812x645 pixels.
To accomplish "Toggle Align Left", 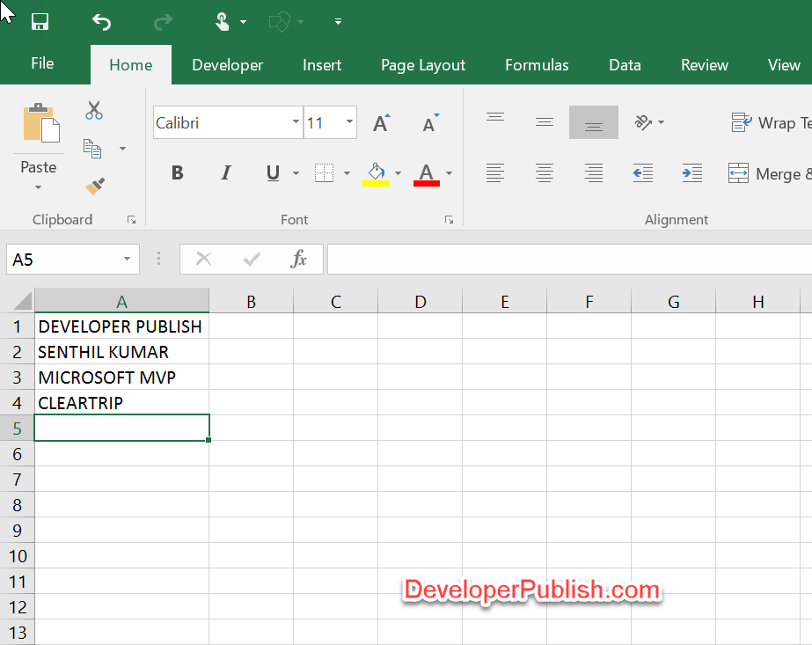I will tap(495, 172).
